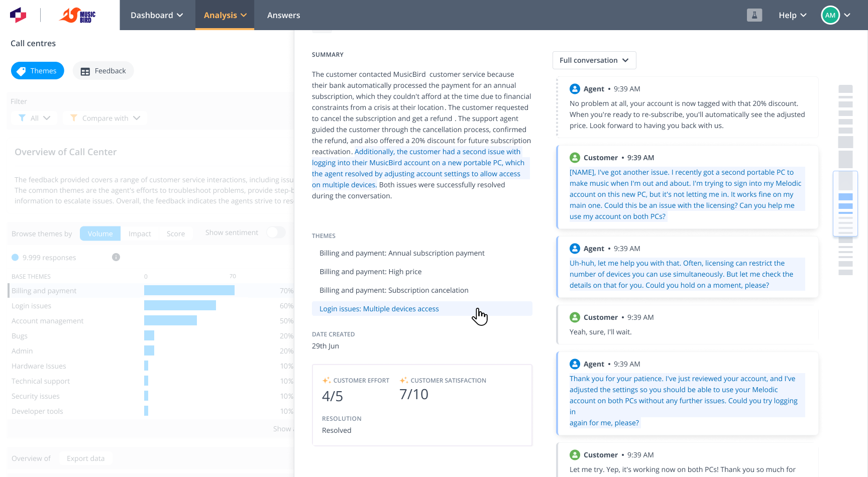Click the sparkle icon next to Customer Satisfaction
This screenshot has width=868, height=477.
point(404,380)
